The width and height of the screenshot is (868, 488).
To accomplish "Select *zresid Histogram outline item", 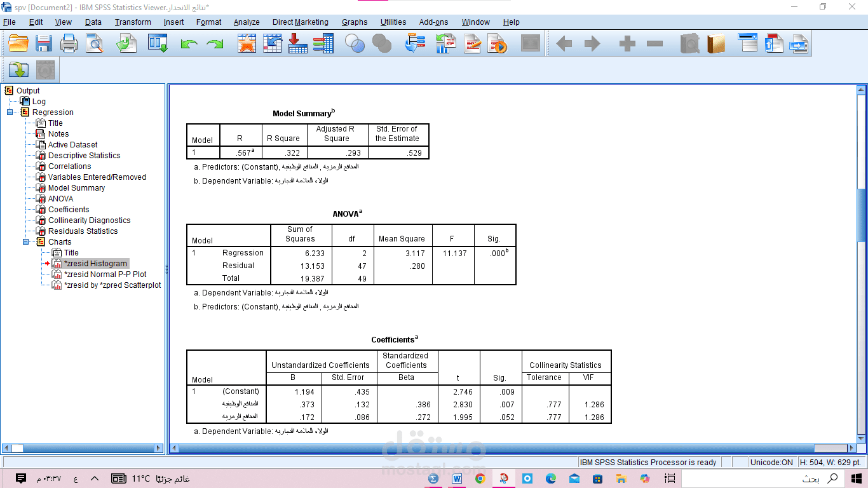I will point(96,264).
